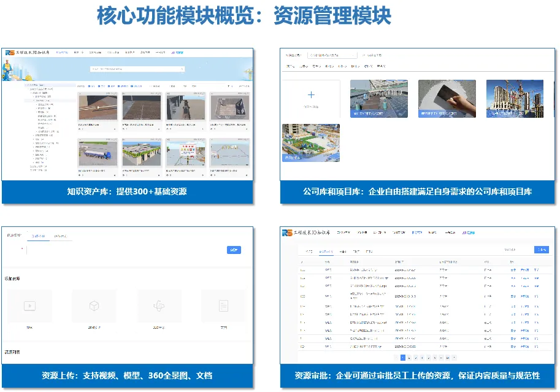The height and width of the screenshot is (392, 560).
Task: Click the video upload icon
Action: (29, 306)
